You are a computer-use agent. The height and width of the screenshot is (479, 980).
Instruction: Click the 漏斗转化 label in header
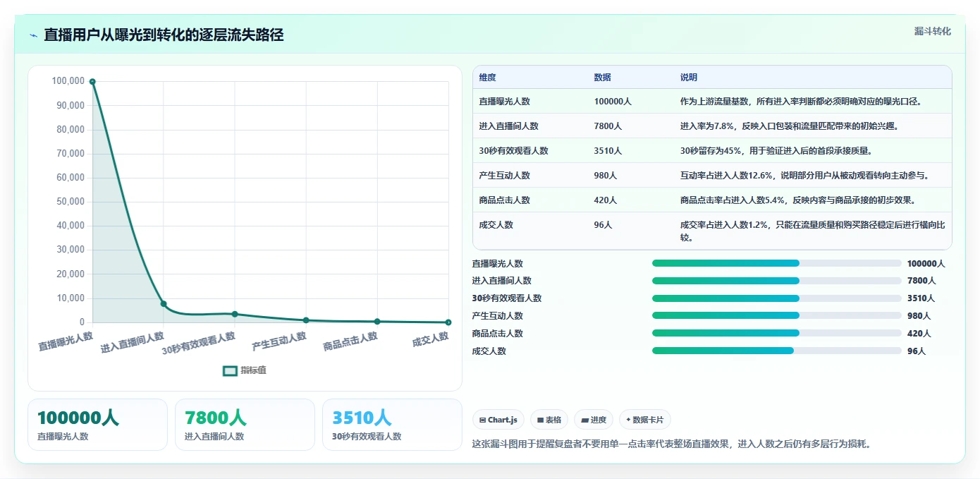click(x=933, y=32)
